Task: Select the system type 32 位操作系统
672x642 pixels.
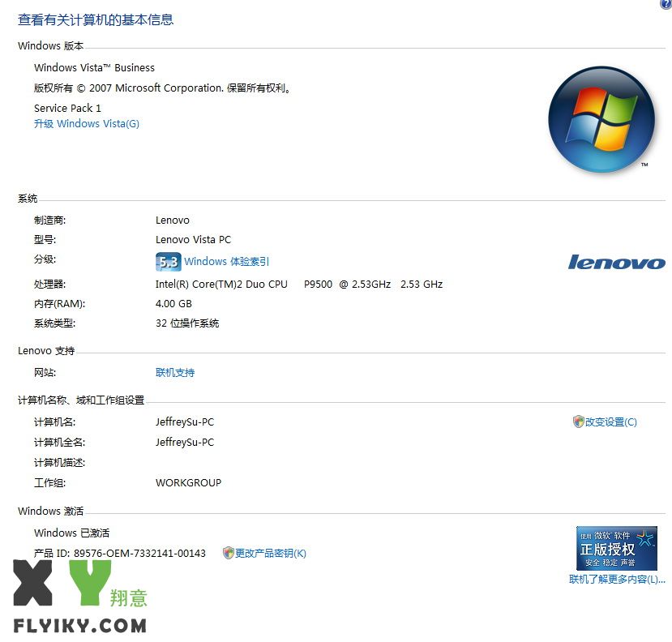Action: click(187, 323)
